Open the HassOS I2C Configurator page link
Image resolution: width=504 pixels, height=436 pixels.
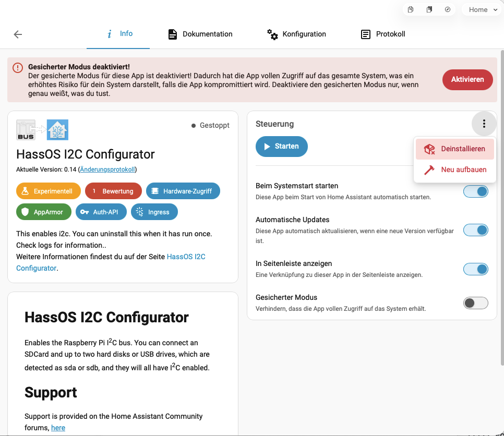111,262
